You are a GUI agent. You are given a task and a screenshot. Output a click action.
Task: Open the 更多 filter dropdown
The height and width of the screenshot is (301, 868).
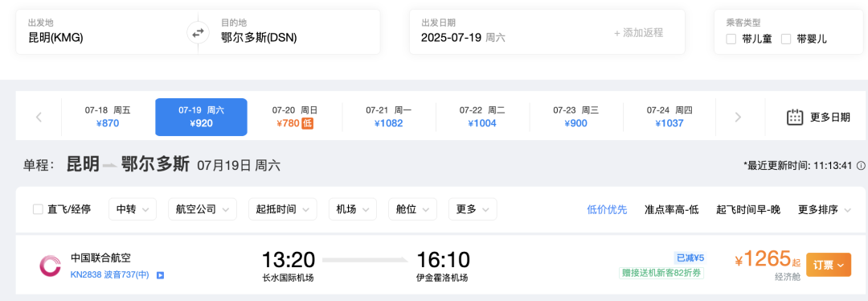[473, 209]
